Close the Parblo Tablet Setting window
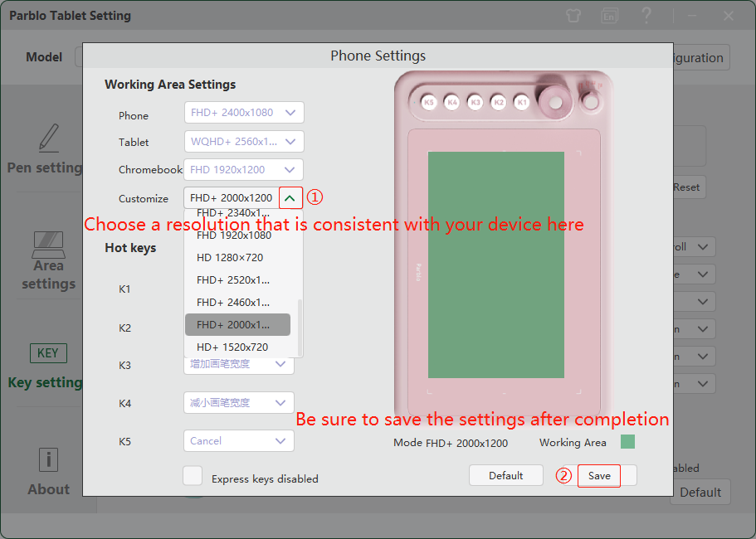This screenshot has height=539, width=756. pyautogui.click(x=729, y=16)
